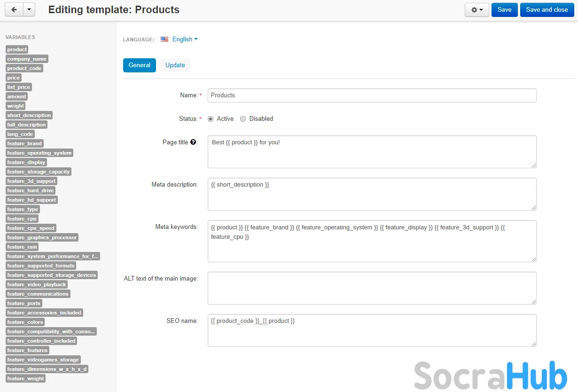
Task: Click the SEO name text area
Action: pyautogui.click(x=372, y=330)
